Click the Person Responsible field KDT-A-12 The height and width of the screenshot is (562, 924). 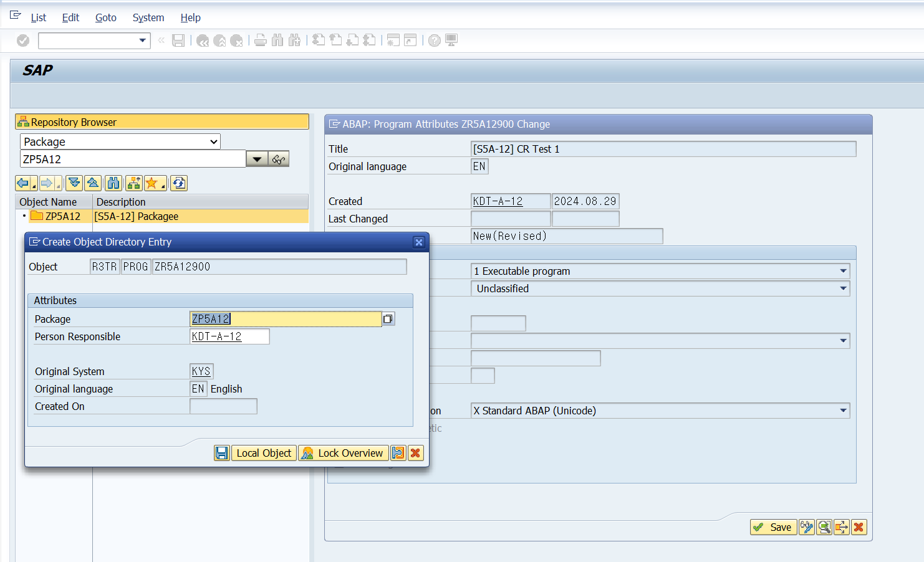click(229, 336)
